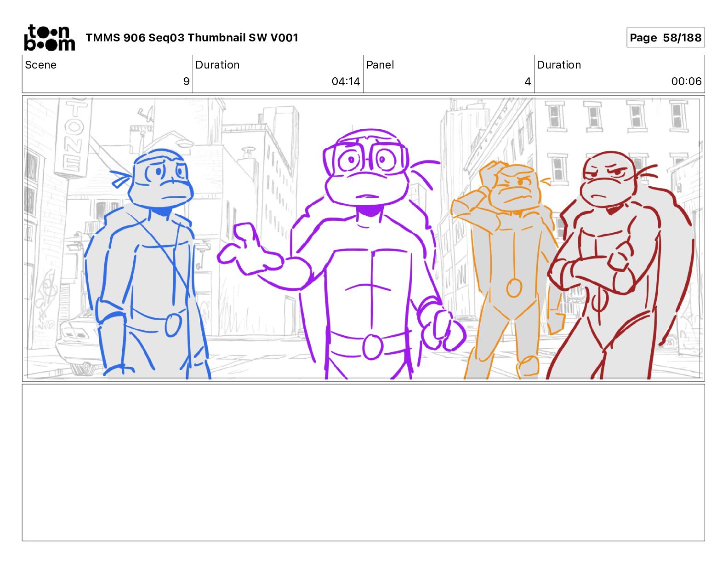728x563 pixels.
Task: Click the scene duration value '04:14'
Action: click(346, 81)
